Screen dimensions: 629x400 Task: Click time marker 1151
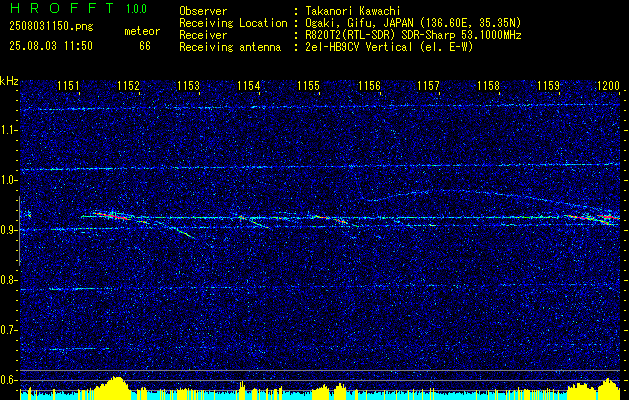tap(68, 85)
